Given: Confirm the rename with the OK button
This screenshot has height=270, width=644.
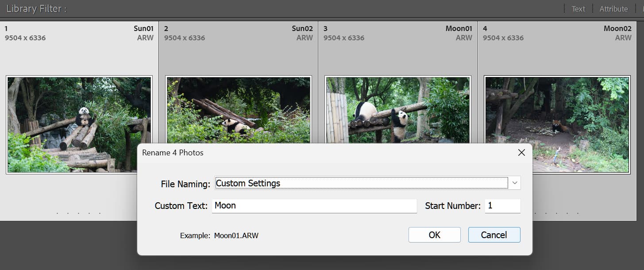Looking at the screenshot, I should 434,235.
